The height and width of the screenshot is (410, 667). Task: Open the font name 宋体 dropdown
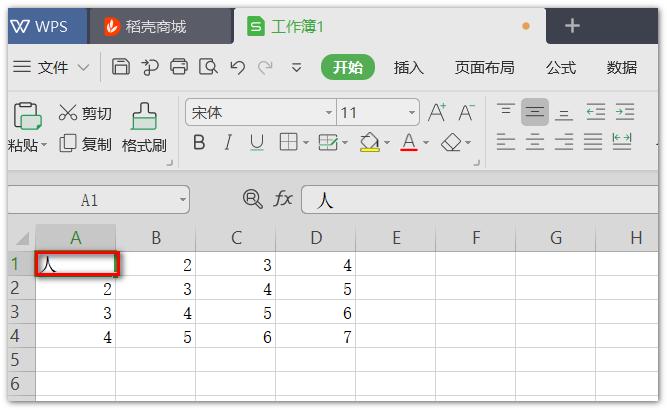tap(328, 113)
